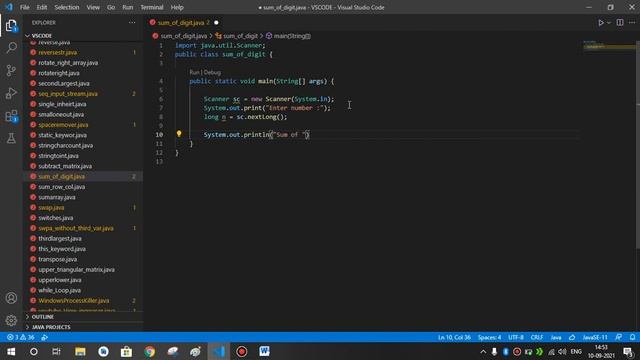Click Ln 10, Col 36 in status bar

tap(454, 337)
